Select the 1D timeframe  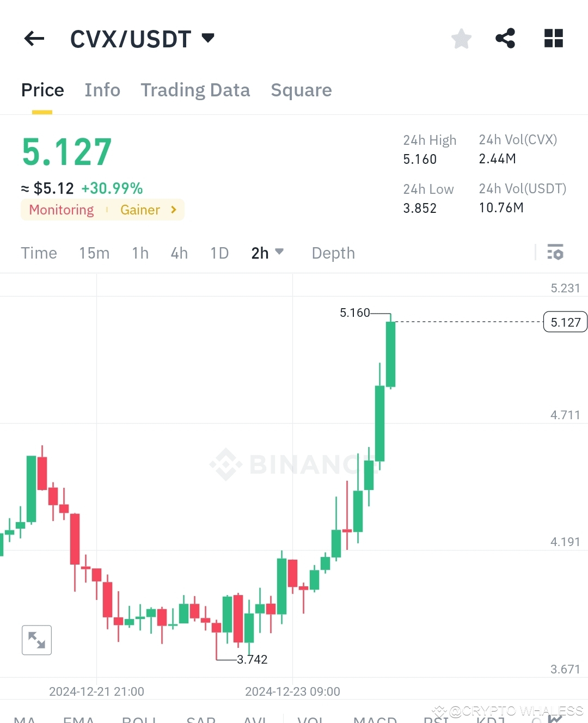219,253
